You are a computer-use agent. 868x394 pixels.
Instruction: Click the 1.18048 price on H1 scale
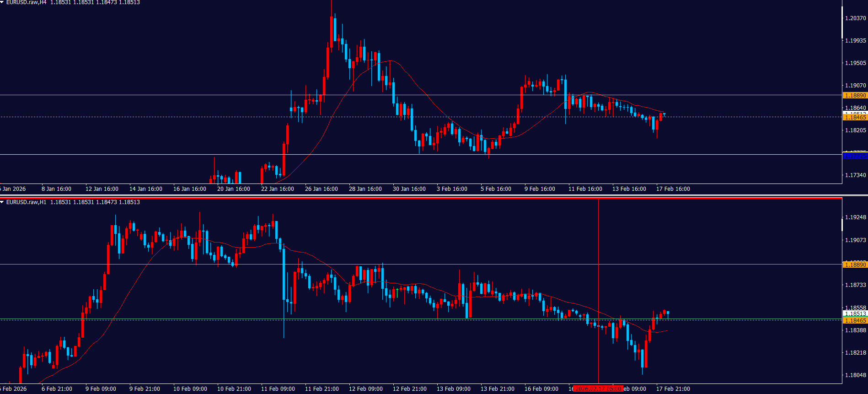click(855, 375)
